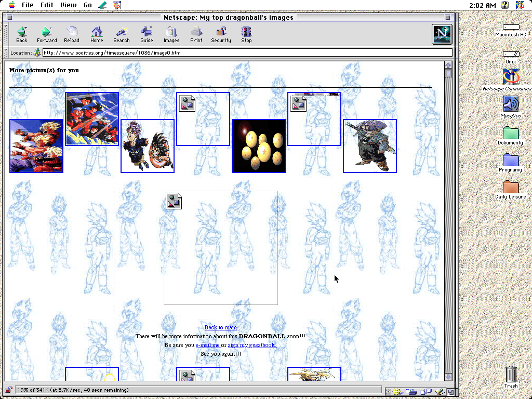Collapse the Location toolbar using its left handle
Viewport: 532px width, 399px height.
[6, 52]
